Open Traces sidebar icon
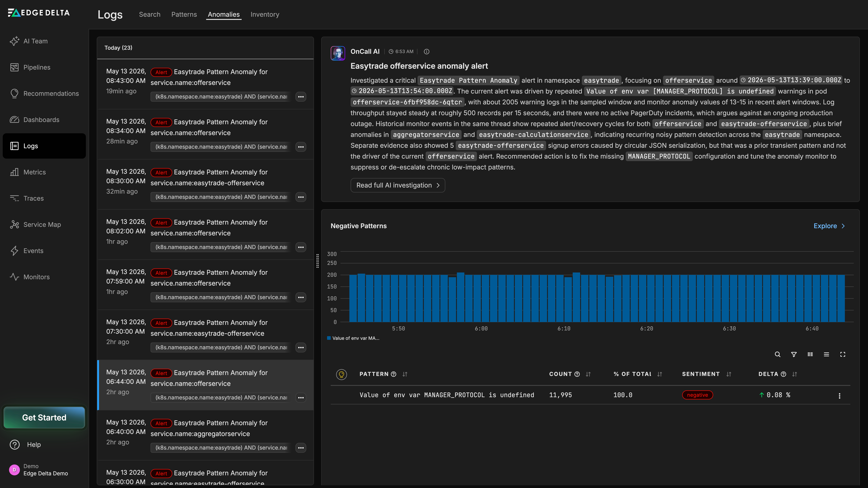868x488 pixels. click(x=14, y=198)
